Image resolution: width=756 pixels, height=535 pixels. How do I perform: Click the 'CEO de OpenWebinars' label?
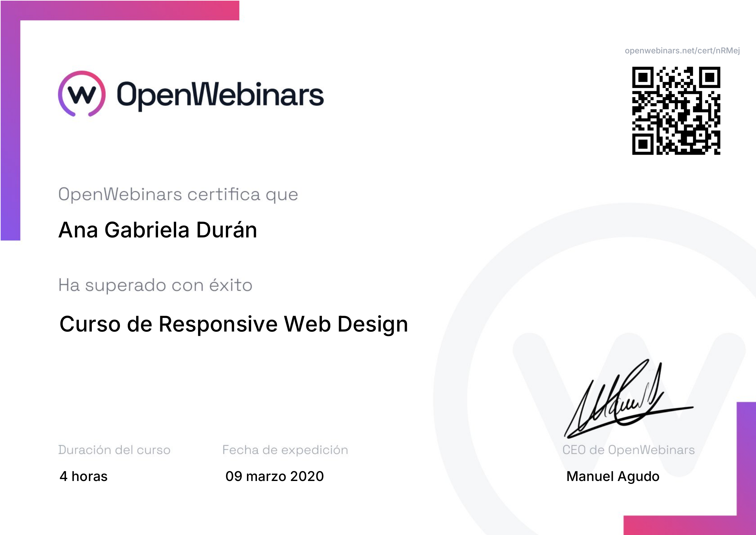click(x=629, y=450)
